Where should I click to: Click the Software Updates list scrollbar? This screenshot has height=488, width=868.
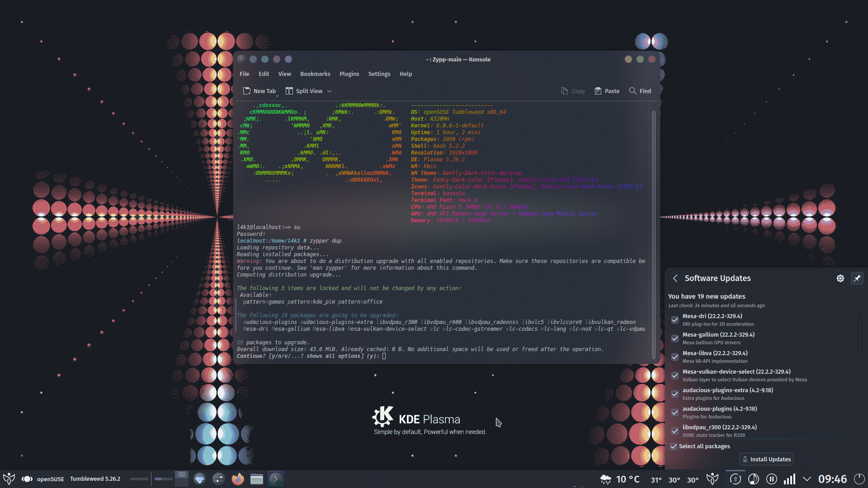click(860, 335)
